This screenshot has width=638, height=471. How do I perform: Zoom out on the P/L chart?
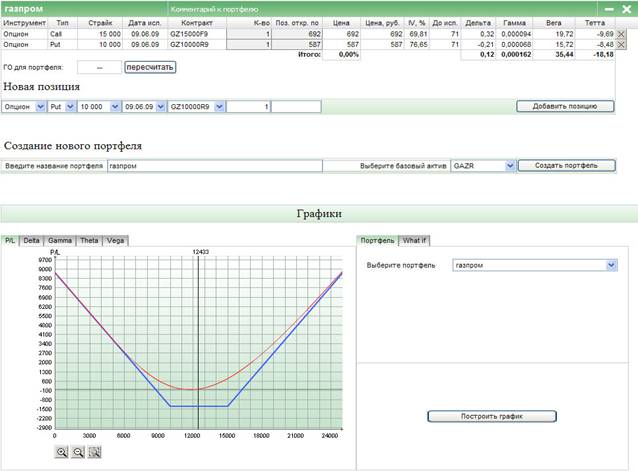78,452
